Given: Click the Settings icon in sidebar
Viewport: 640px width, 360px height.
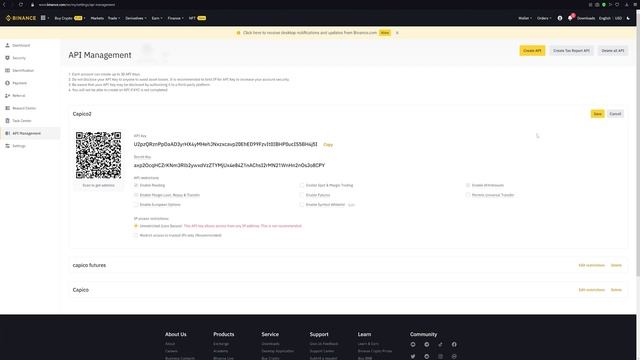Looking at the screenshot, I should pyautogui.click(x=7, y=146).
